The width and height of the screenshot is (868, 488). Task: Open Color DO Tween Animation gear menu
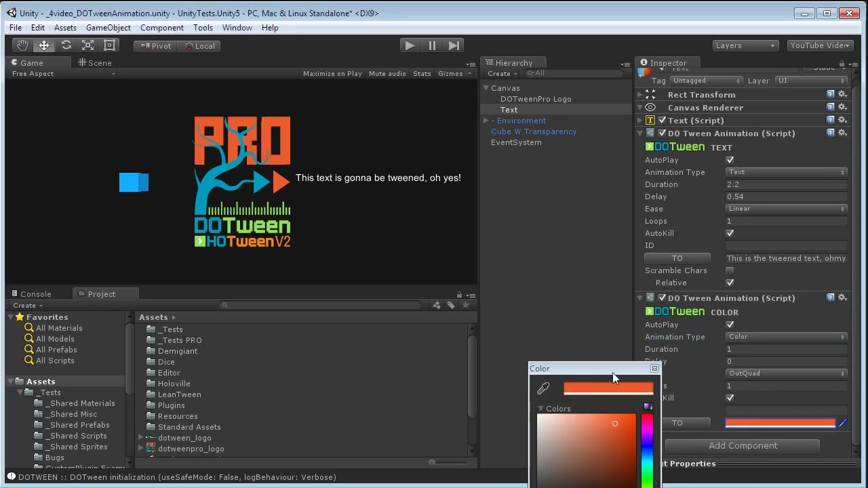tap(842, 298)
